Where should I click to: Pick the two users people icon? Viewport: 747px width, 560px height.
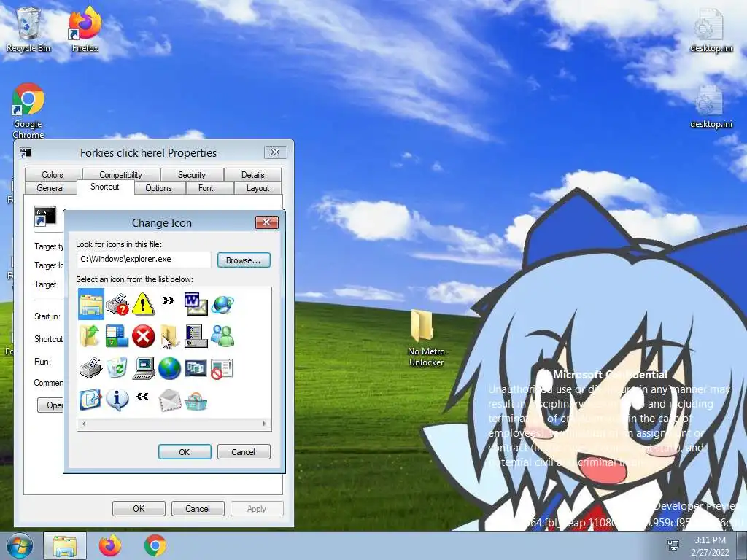(x=222, y=336)
